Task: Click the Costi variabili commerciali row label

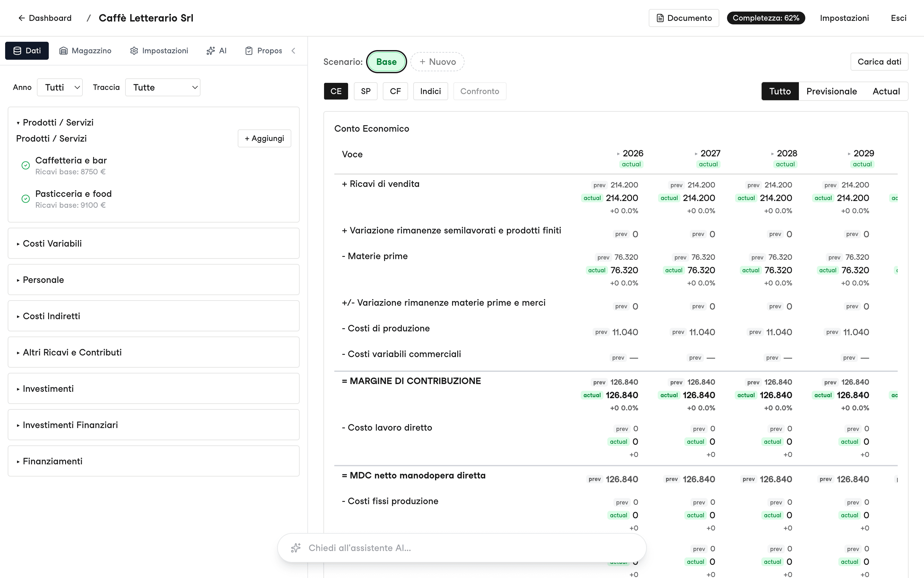Action: (x=401, y=354)
